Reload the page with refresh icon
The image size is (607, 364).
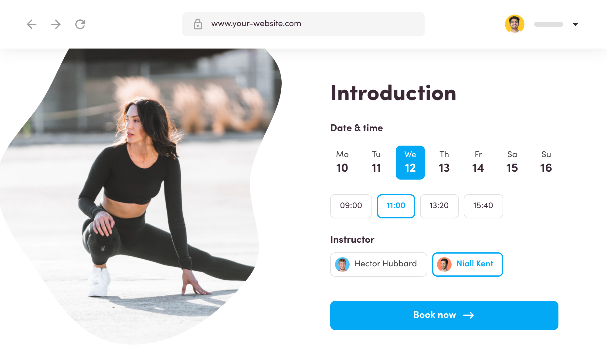(80, 24)
